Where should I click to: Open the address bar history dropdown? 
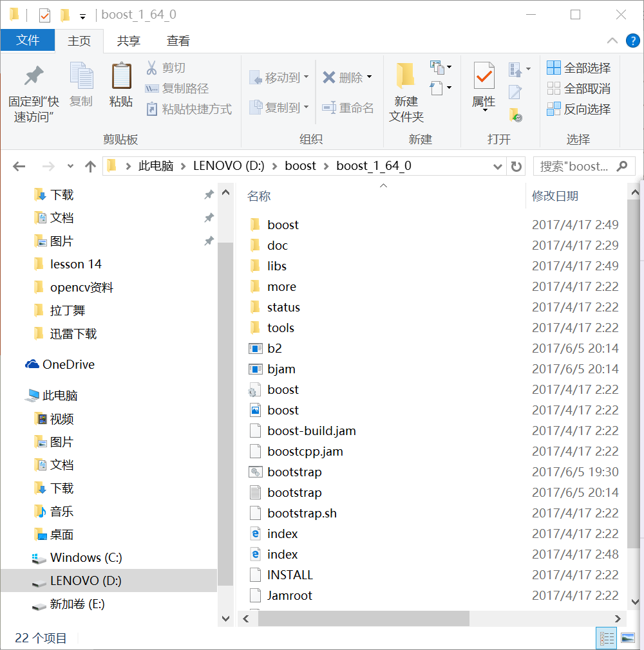point(498,167)
